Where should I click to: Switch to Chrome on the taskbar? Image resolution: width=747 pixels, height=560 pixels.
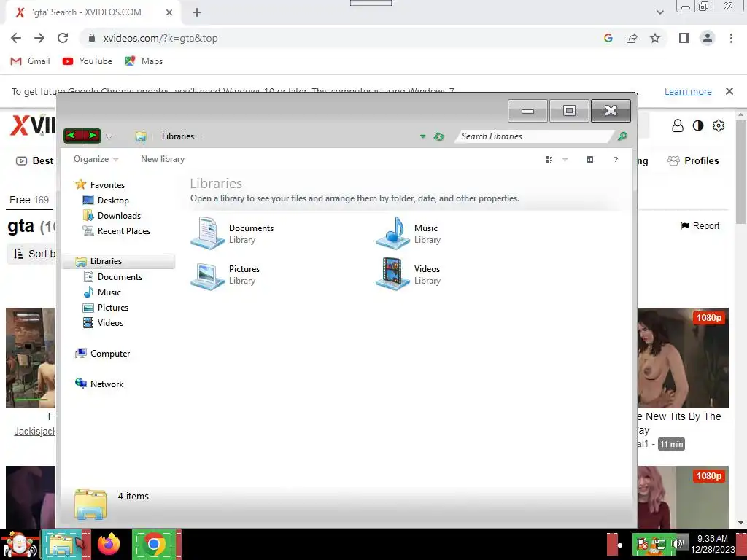pos(155,544)
